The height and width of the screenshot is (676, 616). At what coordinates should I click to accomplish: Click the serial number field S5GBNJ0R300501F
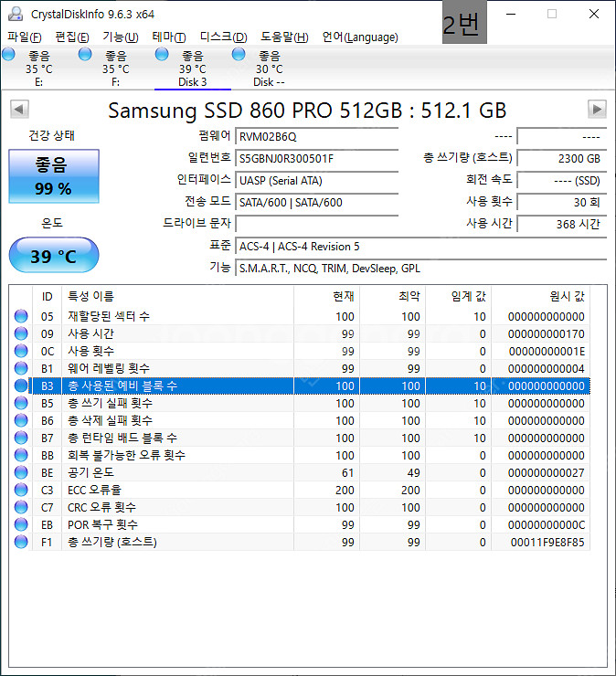pyautogui.click(x=316, y=159)
